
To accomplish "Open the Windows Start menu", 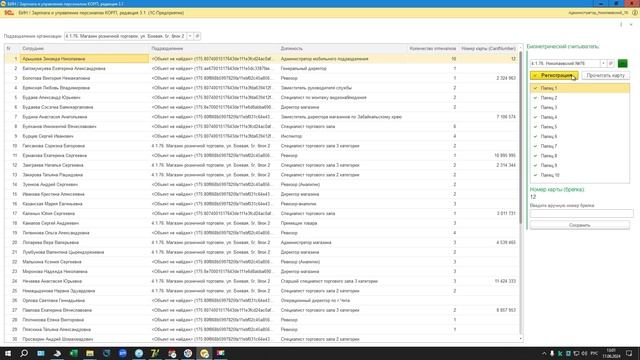I will [8, 353].
